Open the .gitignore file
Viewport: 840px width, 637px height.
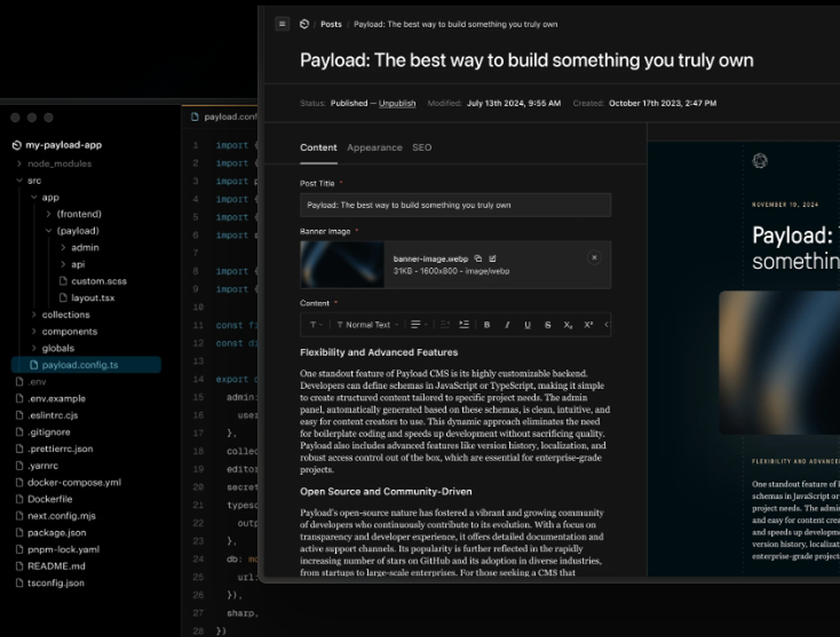[43, 432]
